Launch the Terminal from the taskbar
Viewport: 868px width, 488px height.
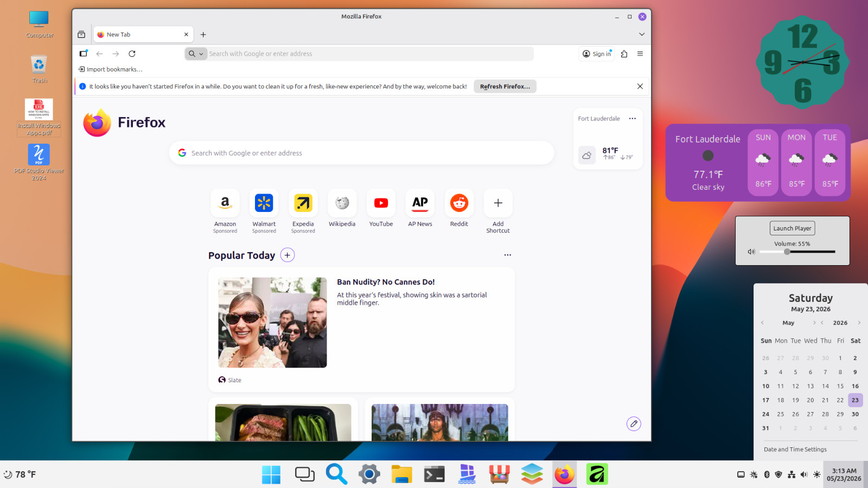434,474
